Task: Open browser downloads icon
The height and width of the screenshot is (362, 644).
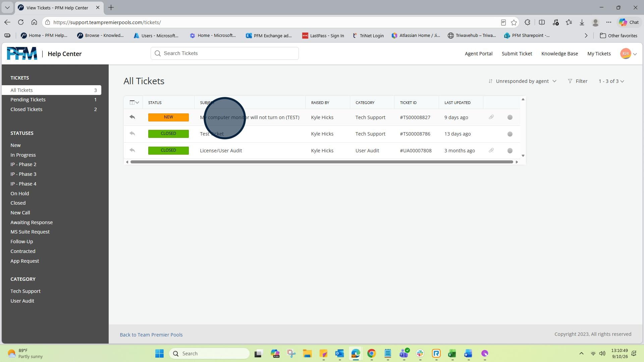Action: point(582,22)
